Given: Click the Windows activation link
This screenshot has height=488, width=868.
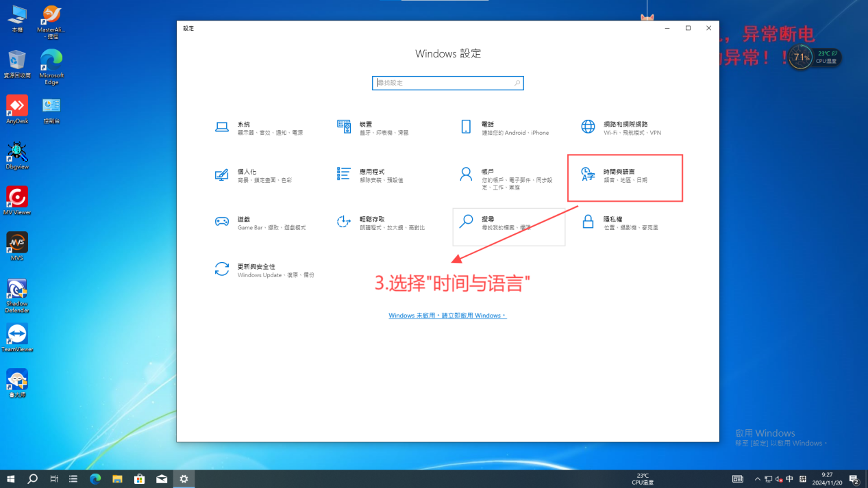Looking at the screenshot, I should (447, 316).
